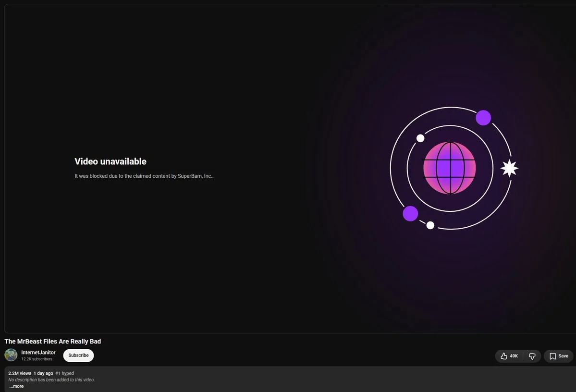Click the video title 'The MrBeast Files Are Really Bad'
Image resolution: width=576 pixels, height=392 pixels.
coord(52,341)
